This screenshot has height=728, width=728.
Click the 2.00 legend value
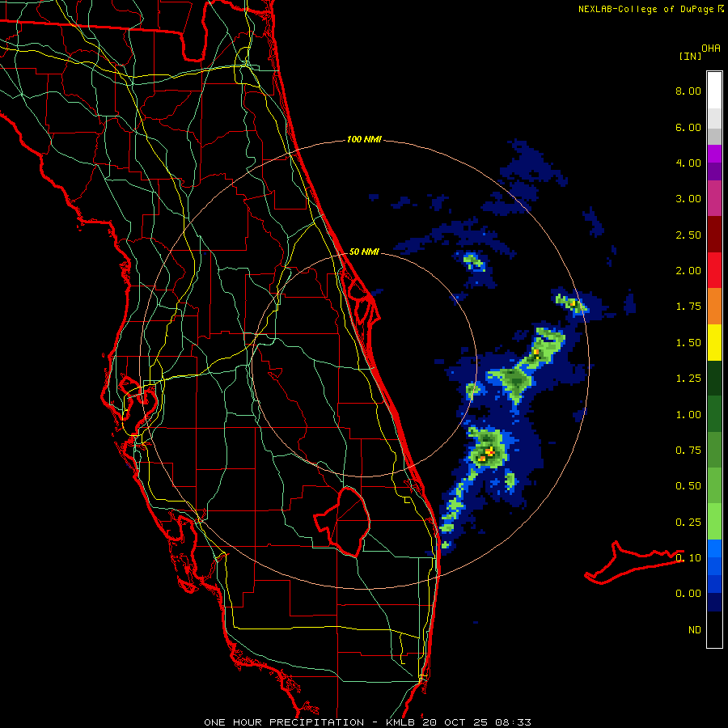tap(688, 271)
